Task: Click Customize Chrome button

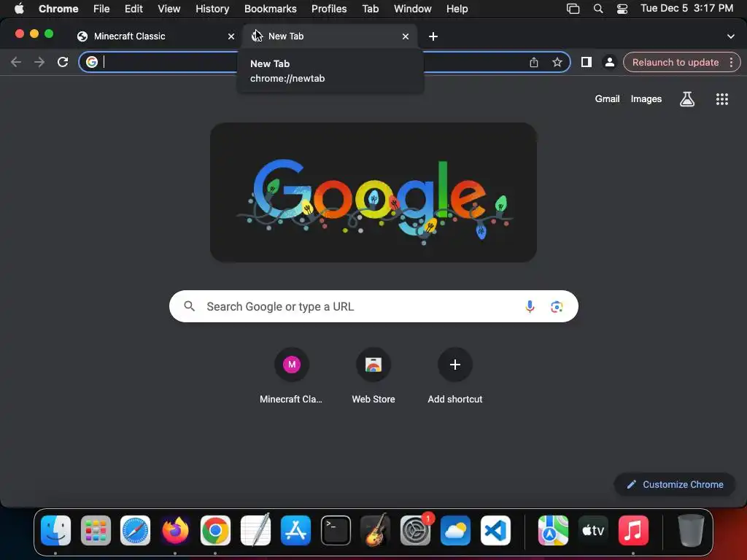Action: pyautogui.click(x=675, y=484)
